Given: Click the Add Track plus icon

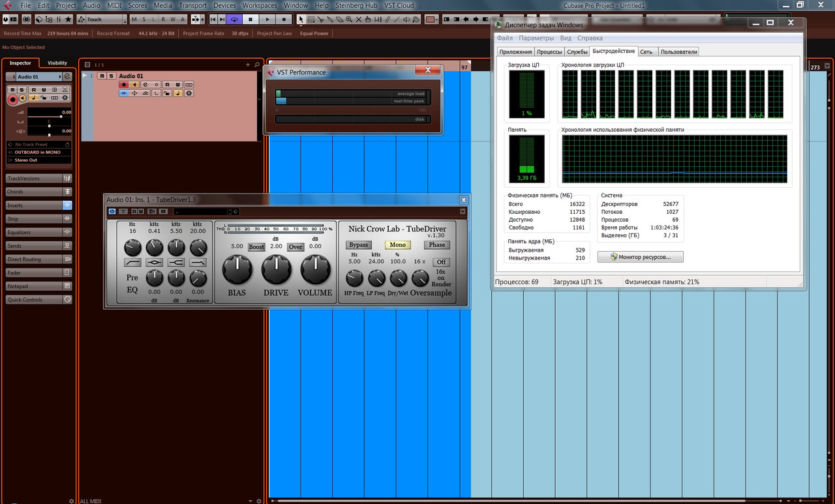Looking at the screenshot, I should pos(248,65).
